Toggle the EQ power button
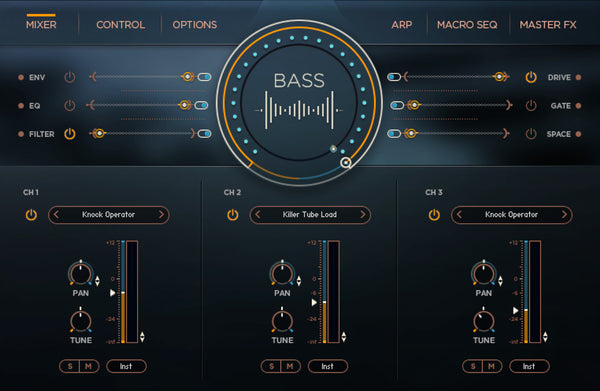The width and height of the screenshot is (600, 391). coord(70,105)
